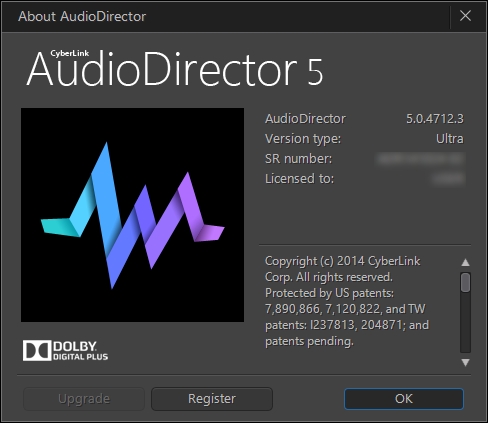Click the copyright text scrollbar thumb
The width and height of the screenshot is (488, 423).
tap(465, 282)
